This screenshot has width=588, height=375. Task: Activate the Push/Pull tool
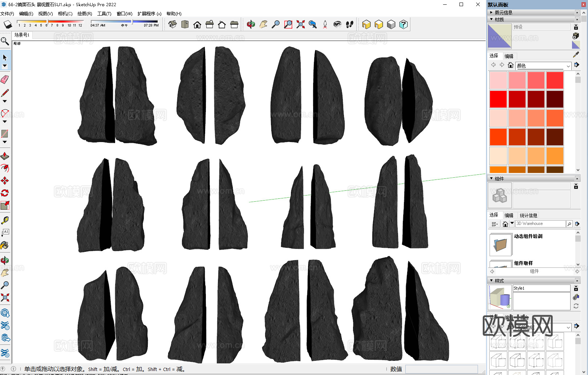[x=5, y=156]
